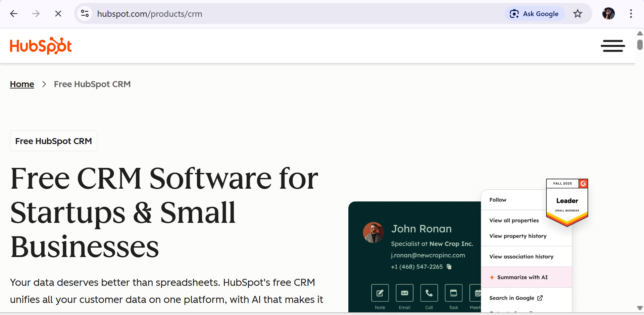Image resolution: width=644 pixels, height=315 pixels.
Task: Click the Search in Google link
Action: point(511,298)
